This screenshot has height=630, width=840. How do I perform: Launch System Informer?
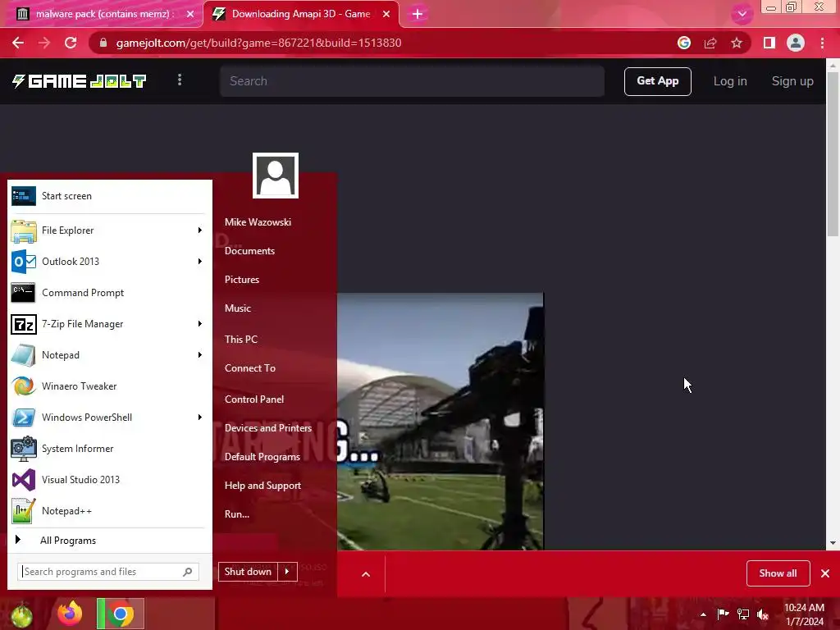(x=110, y=449)
